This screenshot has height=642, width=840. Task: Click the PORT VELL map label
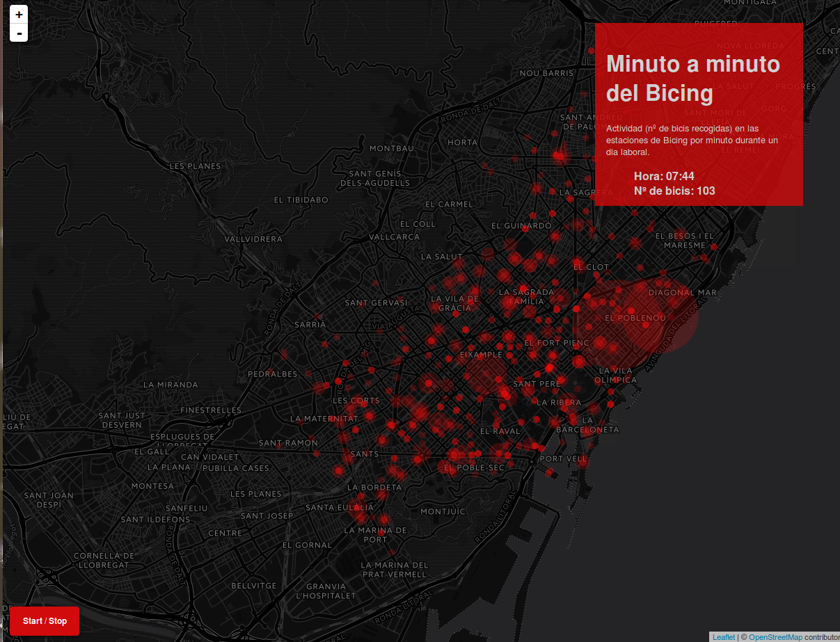coord(563,459)
